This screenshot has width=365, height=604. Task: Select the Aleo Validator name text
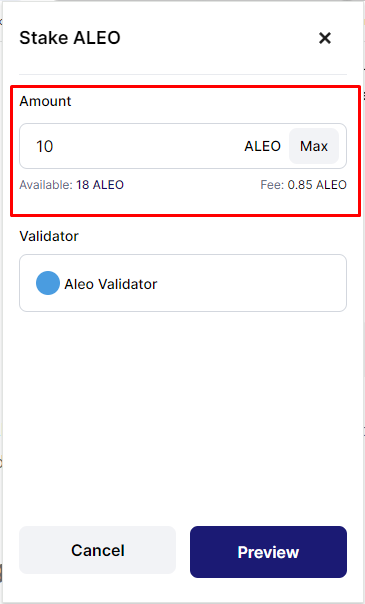tap(111, 284)
